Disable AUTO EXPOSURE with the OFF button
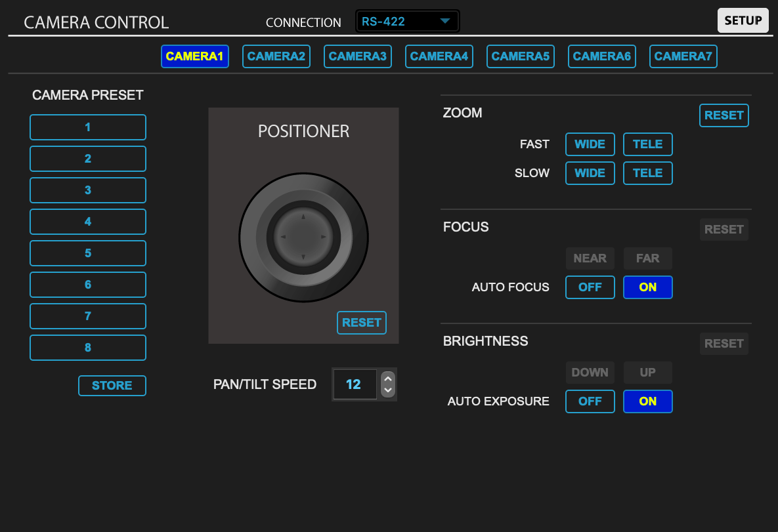 point(590,401)
